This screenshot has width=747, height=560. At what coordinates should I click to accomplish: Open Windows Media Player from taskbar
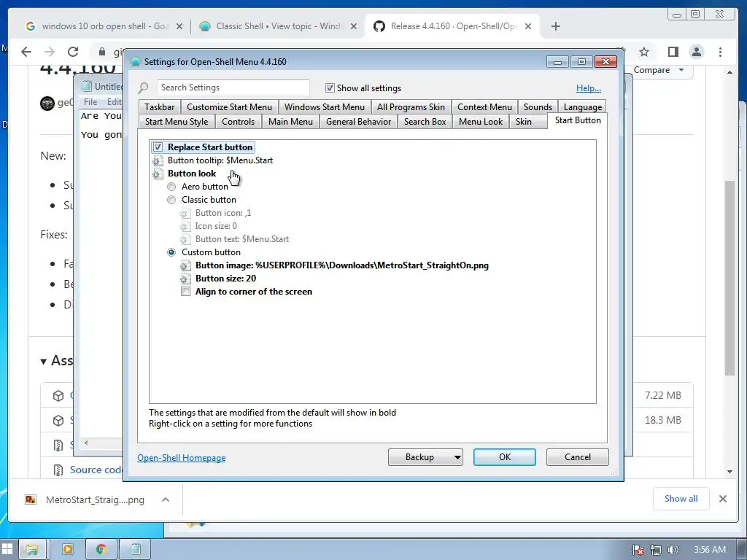tap(68, 550)
